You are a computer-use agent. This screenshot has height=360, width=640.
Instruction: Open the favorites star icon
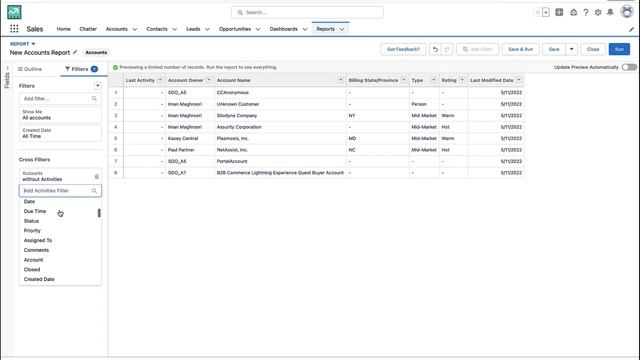point(538,12)
